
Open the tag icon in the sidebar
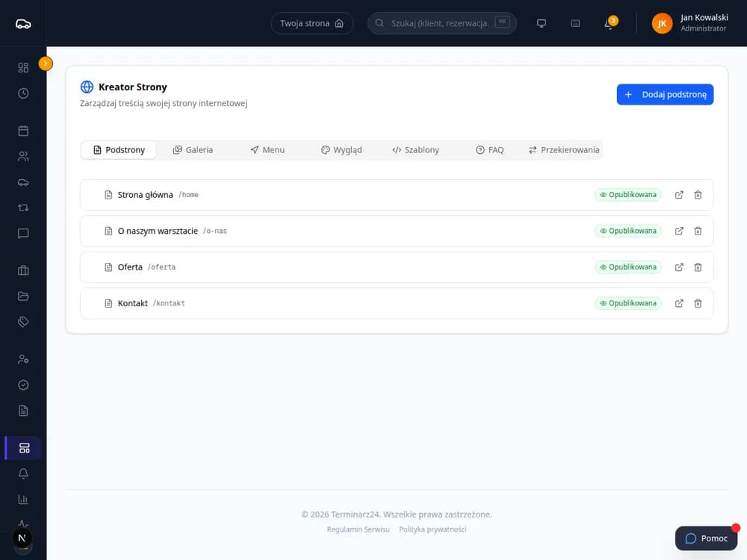23,322
